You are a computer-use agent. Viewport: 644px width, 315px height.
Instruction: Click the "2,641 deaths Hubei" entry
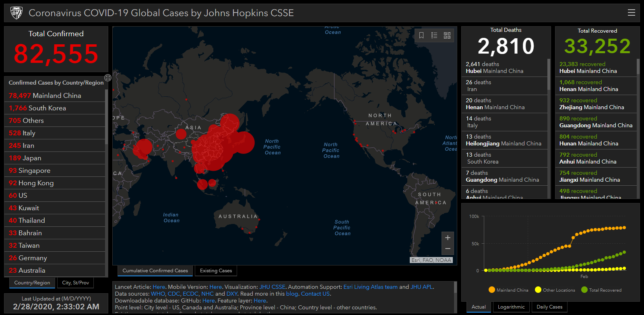(x=504, y=68)
